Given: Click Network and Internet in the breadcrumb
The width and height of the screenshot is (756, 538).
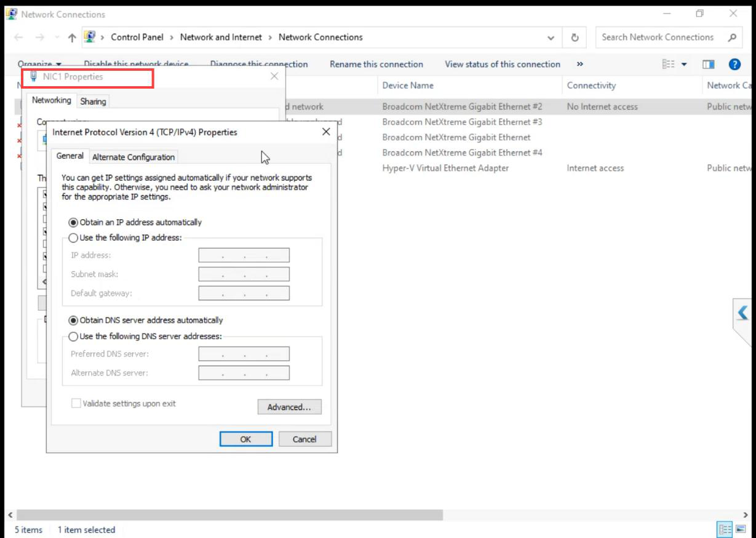Looking at the screenshot, I should (221, 37).
